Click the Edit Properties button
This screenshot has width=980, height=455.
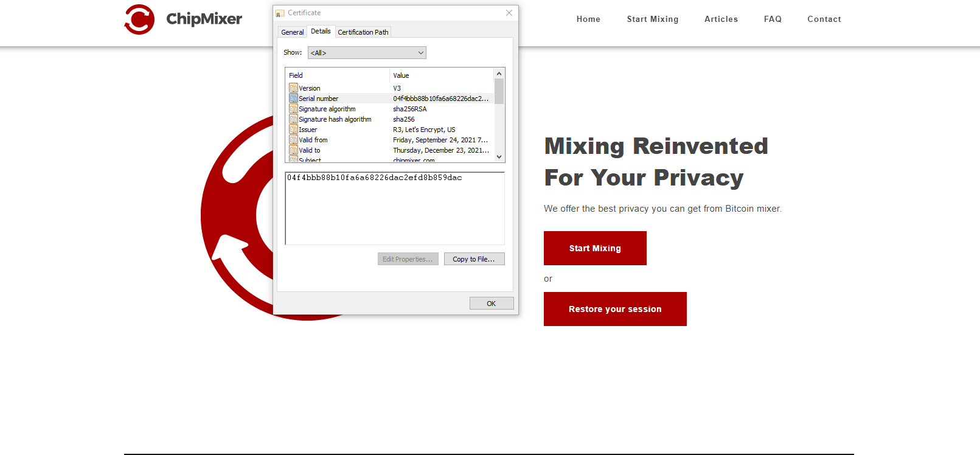(x=408, y=259)
